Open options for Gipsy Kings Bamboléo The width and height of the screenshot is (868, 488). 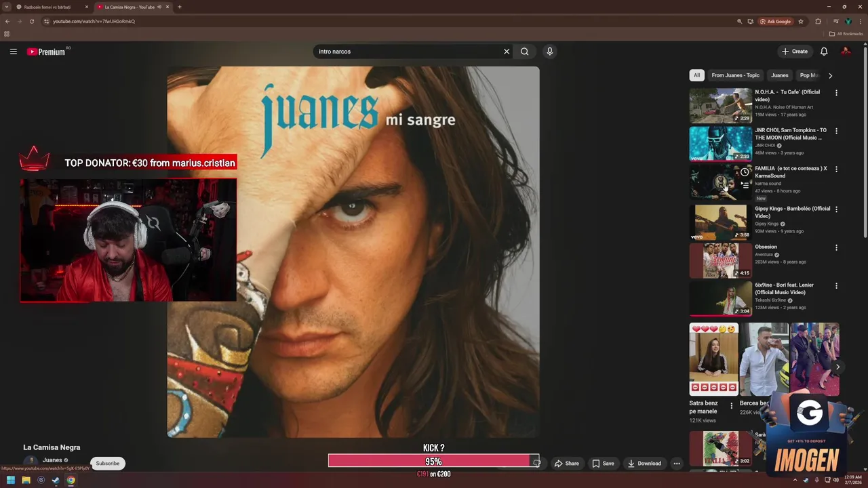(836, 209)
